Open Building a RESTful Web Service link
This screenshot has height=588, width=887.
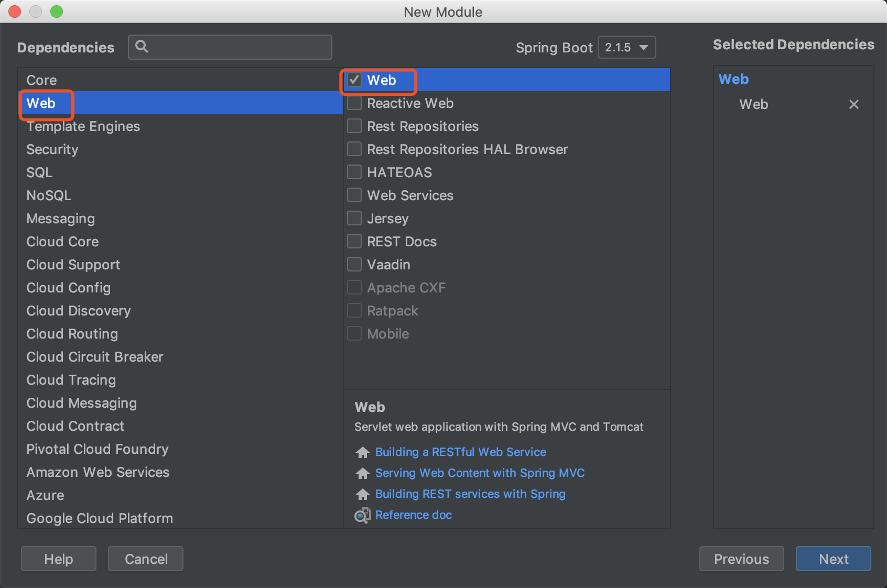pos(460,452)
